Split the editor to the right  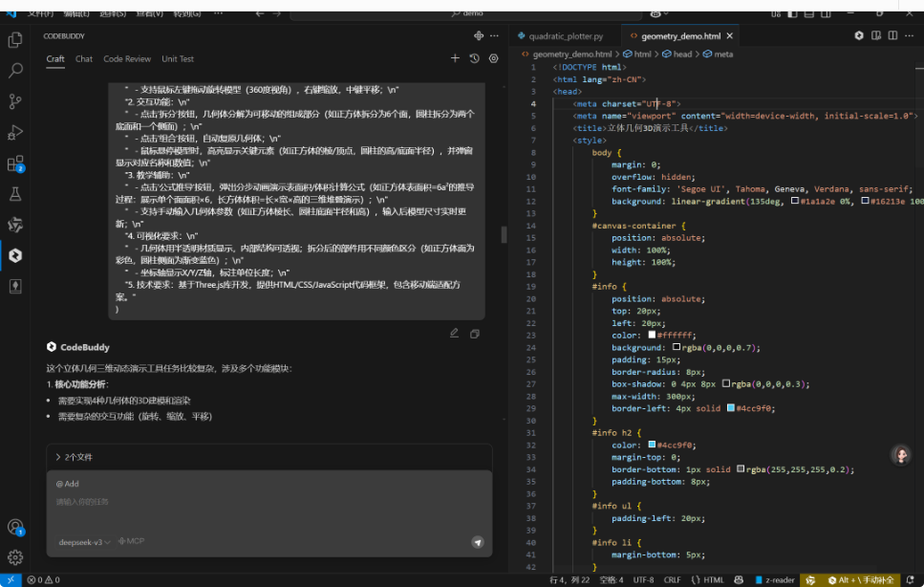pos(892,36)
